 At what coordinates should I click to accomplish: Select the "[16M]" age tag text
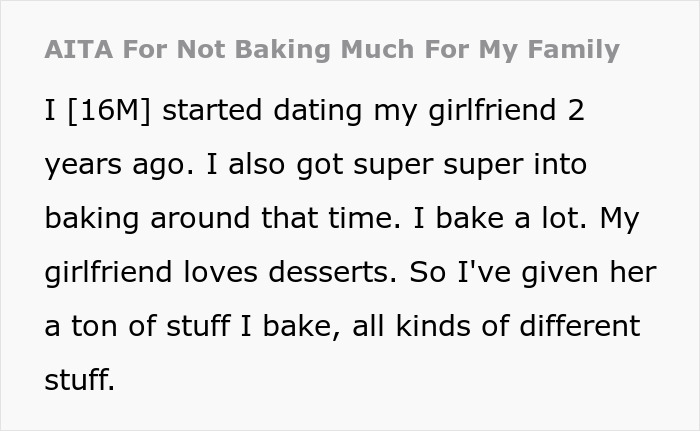pos(108,111)
